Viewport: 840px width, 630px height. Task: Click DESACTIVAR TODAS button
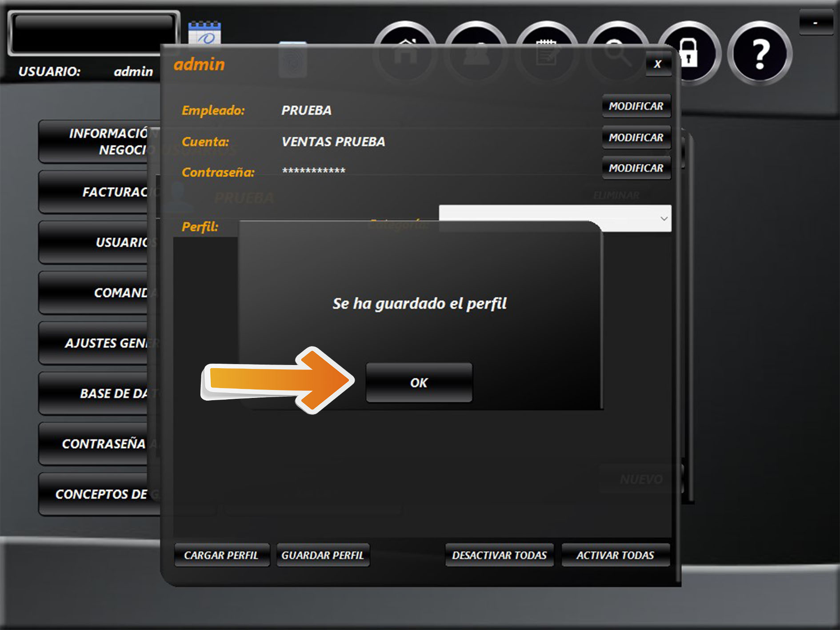(x=499, y=555)
